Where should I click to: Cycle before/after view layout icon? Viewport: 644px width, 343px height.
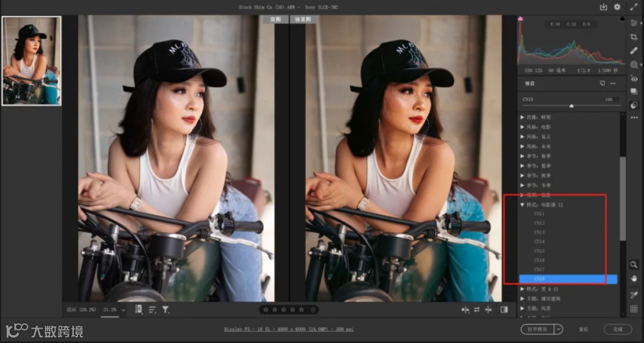(465, 310)
